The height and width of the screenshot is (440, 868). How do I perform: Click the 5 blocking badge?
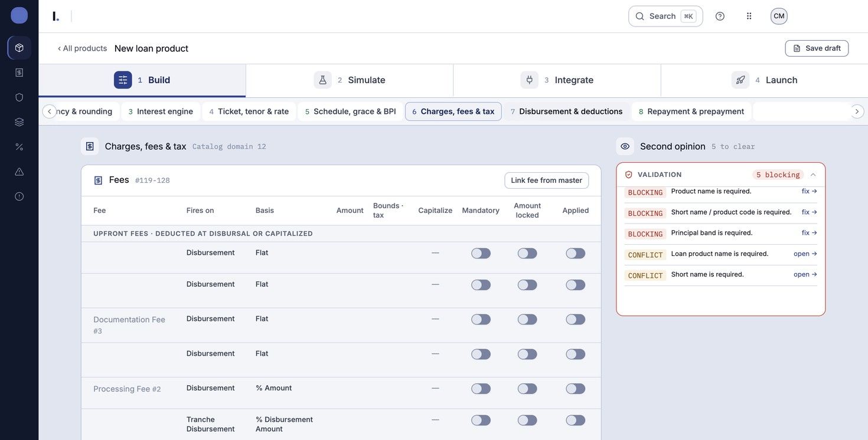pos(778,175)
